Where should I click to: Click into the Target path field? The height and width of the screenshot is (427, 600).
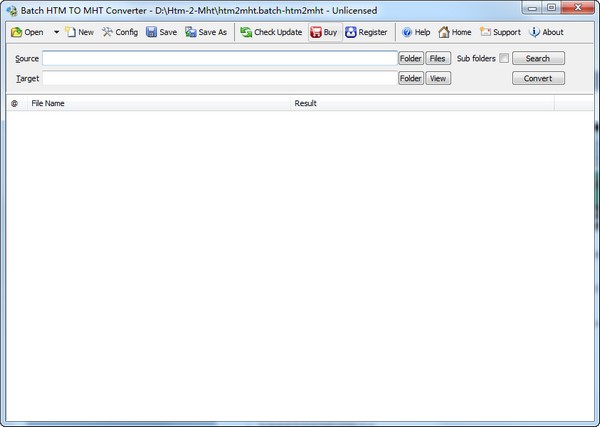[x=220, y=78]
